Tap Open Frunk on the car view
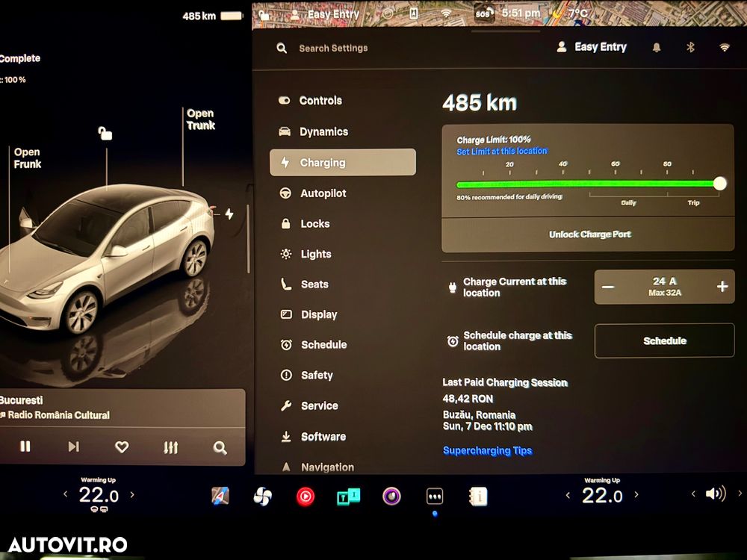This screenshot has height=560, width=747. click(27, 158)
